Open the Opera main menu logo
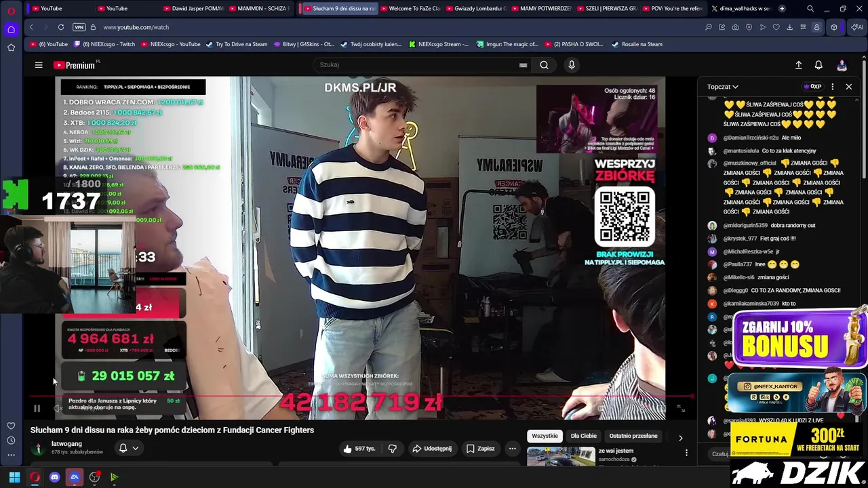The image size is (868, 488). pos(11,11)
